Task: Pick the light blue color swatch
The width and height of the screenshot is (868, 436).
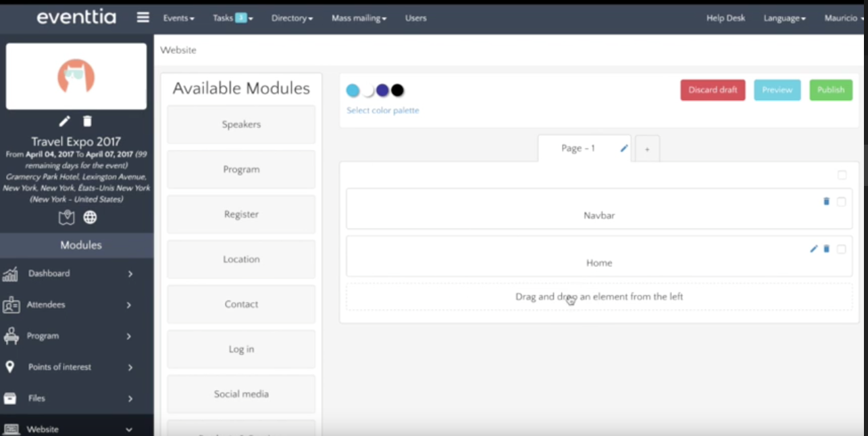Action: 353,91
